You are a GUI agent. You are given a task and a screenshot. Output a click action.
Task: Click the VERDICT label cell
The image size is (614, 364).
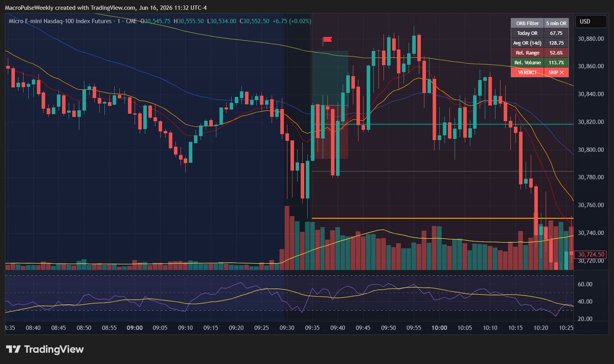click(527, 73)
